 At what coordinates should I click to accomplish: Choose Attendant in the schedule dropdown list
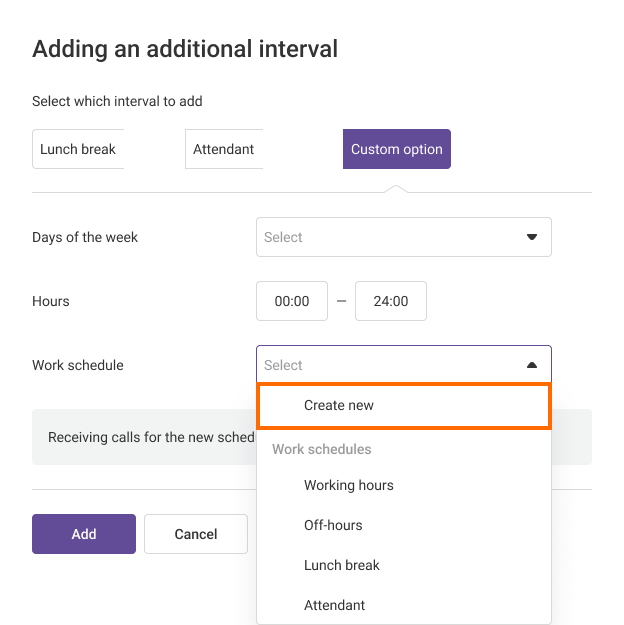coord(335,605)
